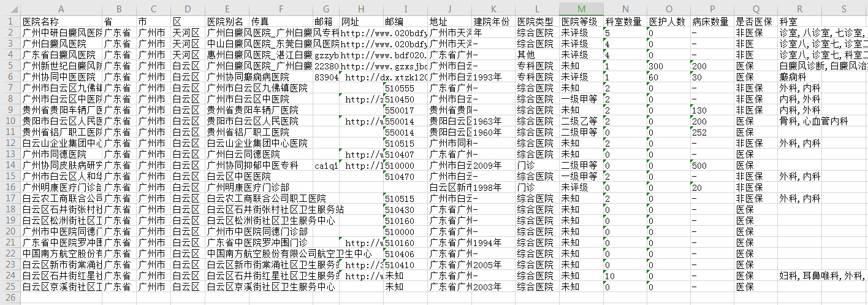Click the 建院年份 header cell

[x=493, y=21]
